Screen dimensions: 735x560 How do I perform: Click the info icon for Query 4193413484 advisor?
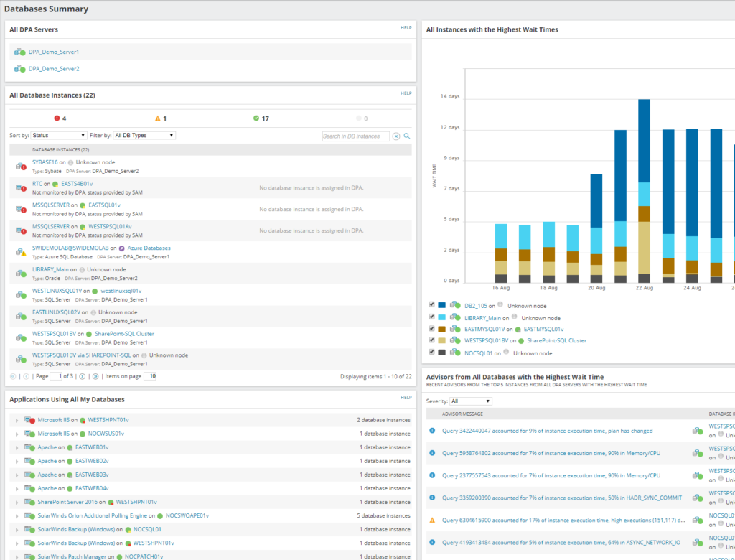click(x=432, y=543)
